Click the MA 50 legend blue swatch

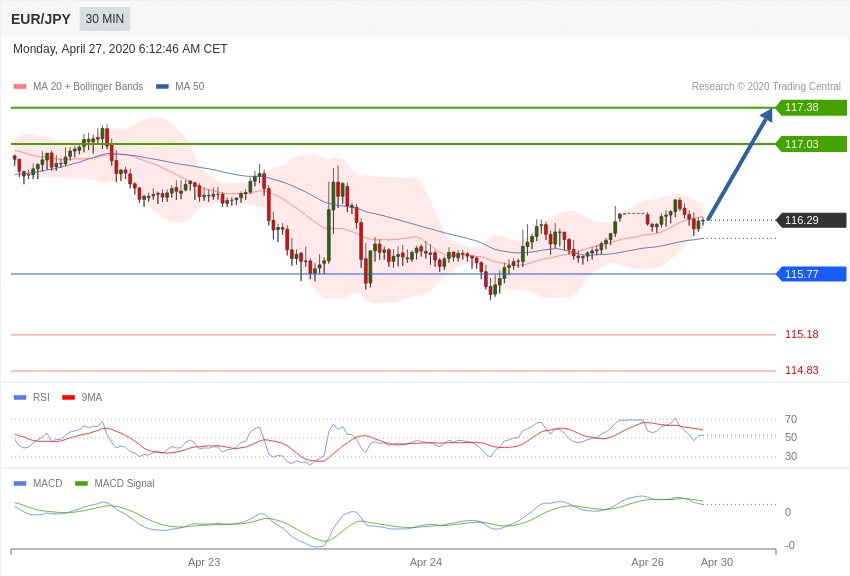point(162,87)
